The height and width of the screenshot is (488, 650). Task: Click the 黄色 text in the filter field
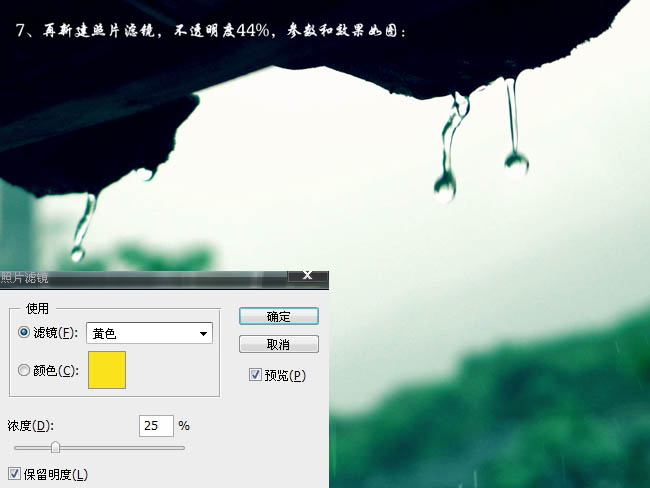(x=105, y=334)
